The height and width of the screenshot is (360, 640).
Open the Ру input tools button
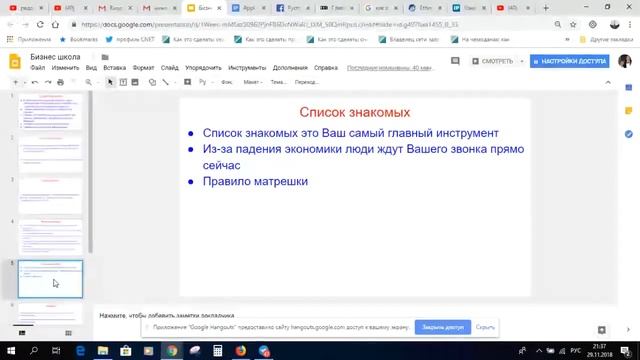click(x=203, y=82)
